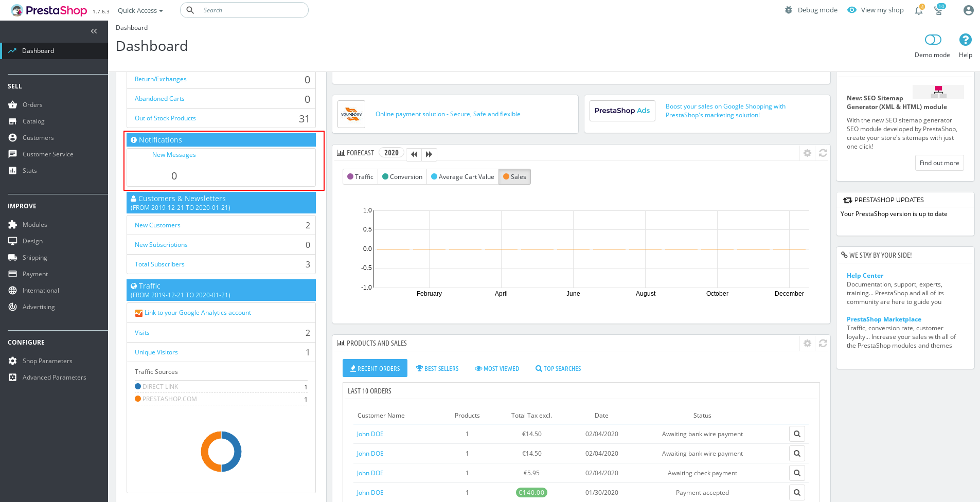Open New Messages notifications link
This screenshot has width=980, height=502.
(x=174, y=155)
